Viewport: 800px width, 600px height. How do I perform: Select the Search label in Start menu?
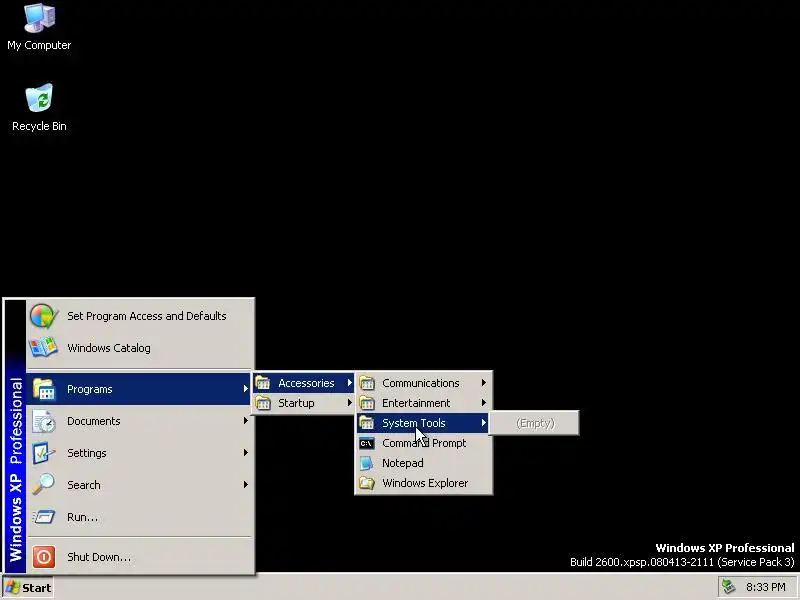click(84, 485)
